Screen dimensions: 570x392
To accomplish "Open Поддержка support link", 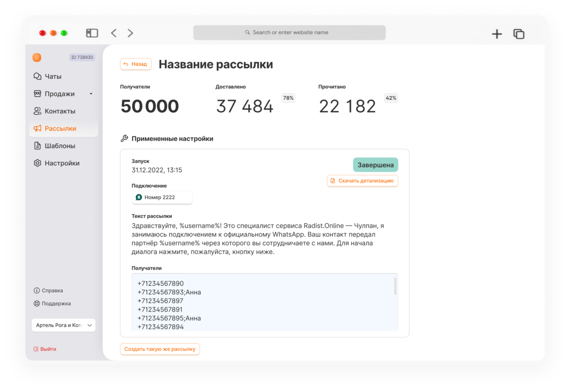I will click(x=52, y=304).
